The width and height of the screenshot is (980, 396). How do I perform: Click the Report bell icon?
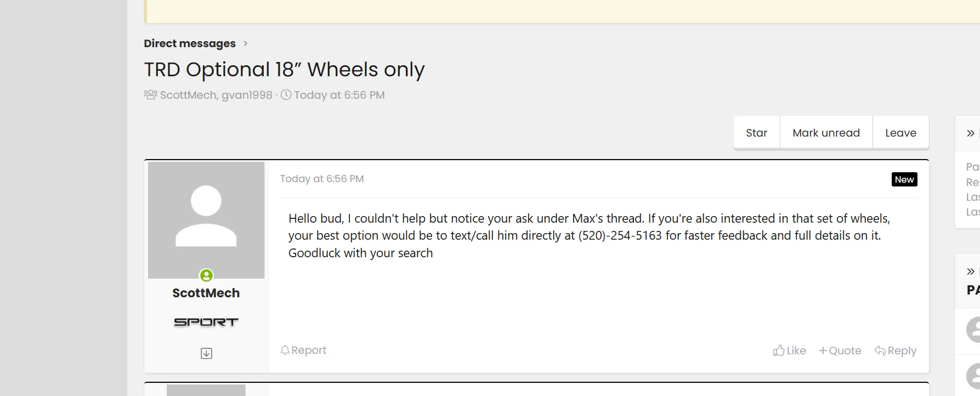point(285,349)
